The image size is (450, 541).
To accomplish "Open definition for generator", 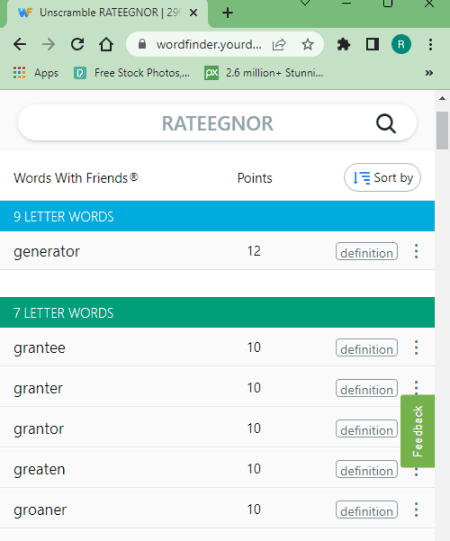I will [x=366, y=252].
